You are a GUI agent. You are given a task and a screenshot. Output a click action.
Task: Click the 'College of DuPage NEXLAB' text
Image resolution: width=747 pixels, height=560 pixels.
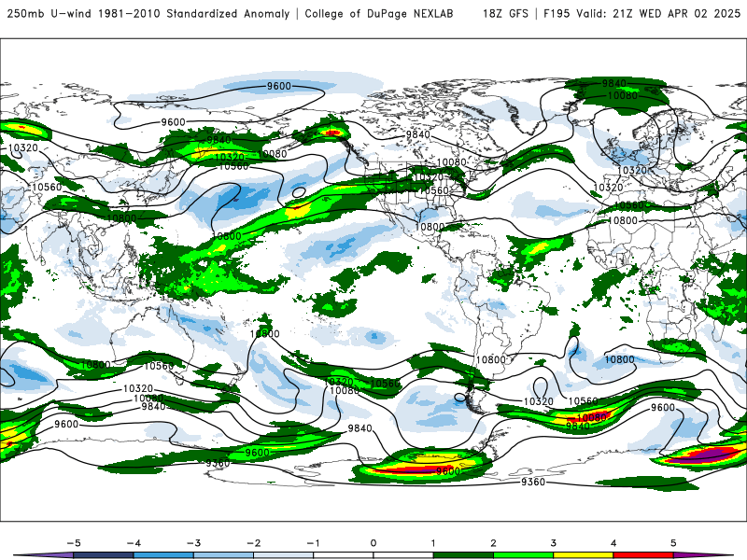click(379, 14)
